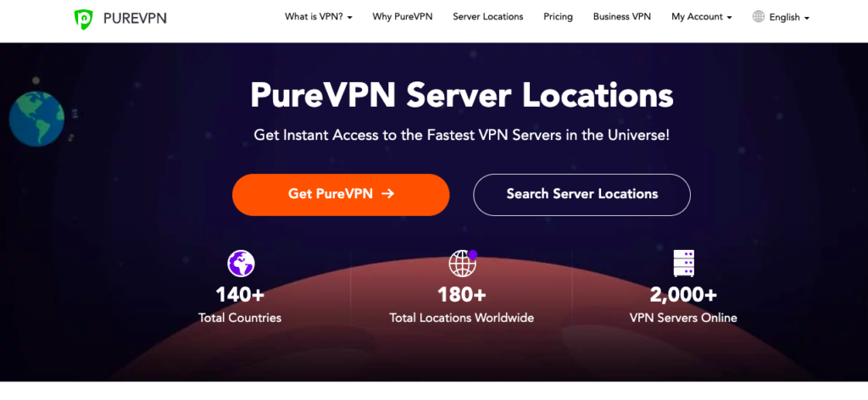868x400 pixels.
Task: Open the Why PureVPN page
Action: (x=403, y=17)
